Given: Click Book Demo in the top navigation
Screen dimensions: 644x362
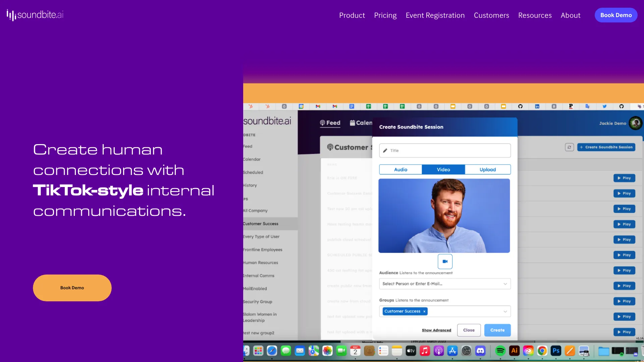Looking at the screenshot, I should [x=616, y=15].
